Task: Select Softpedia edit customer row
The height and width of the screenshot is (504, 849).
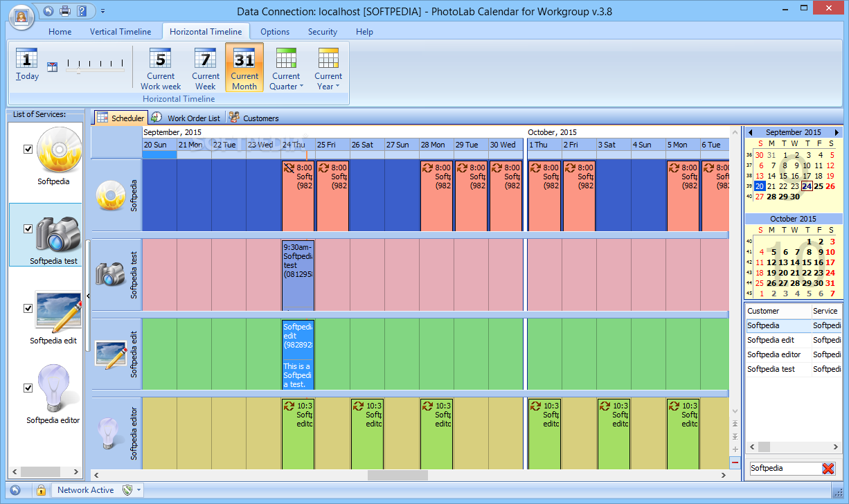Action: click(x=794, y=340)
